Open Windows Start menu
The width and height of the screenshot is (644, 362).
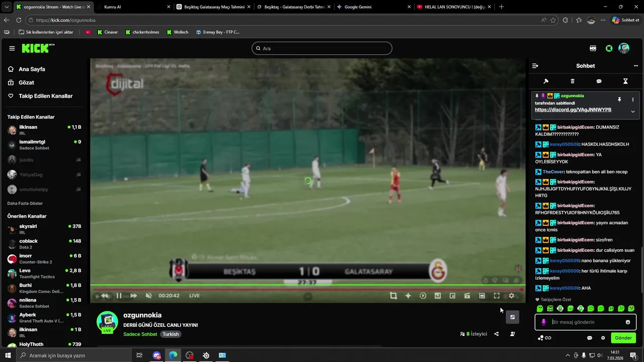click(x=7, y=355)
